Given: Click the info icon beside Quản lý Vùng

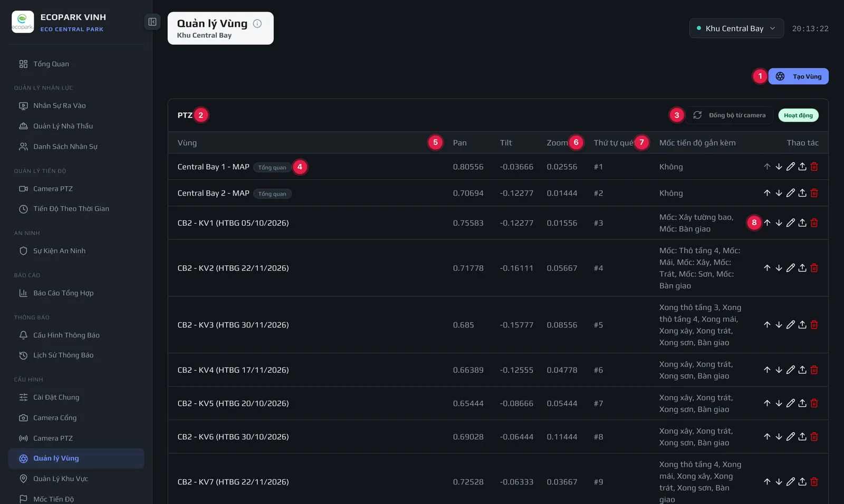Looking at the screenshot, I should pos(257,23).
